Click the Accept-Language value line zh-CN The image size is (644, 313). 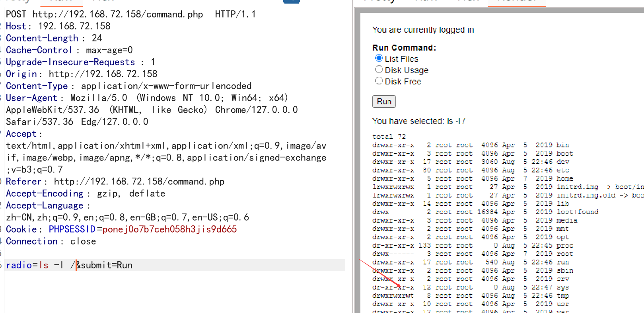(128, 217)
